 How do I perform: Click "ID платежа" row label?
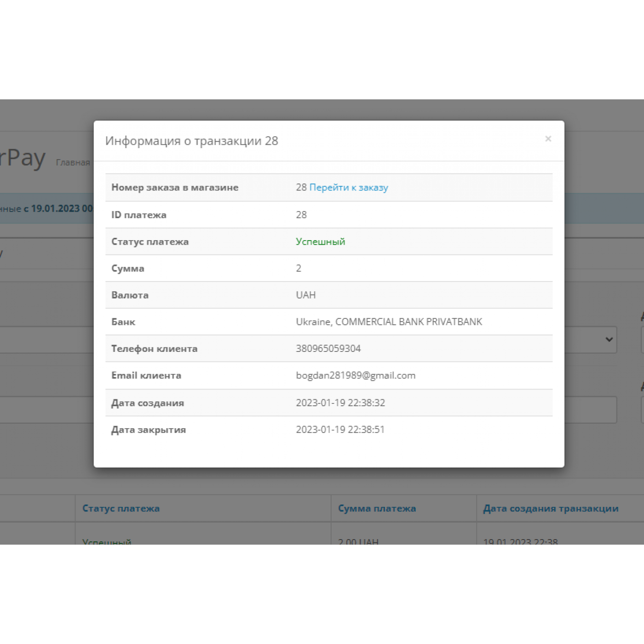point(139,215)
